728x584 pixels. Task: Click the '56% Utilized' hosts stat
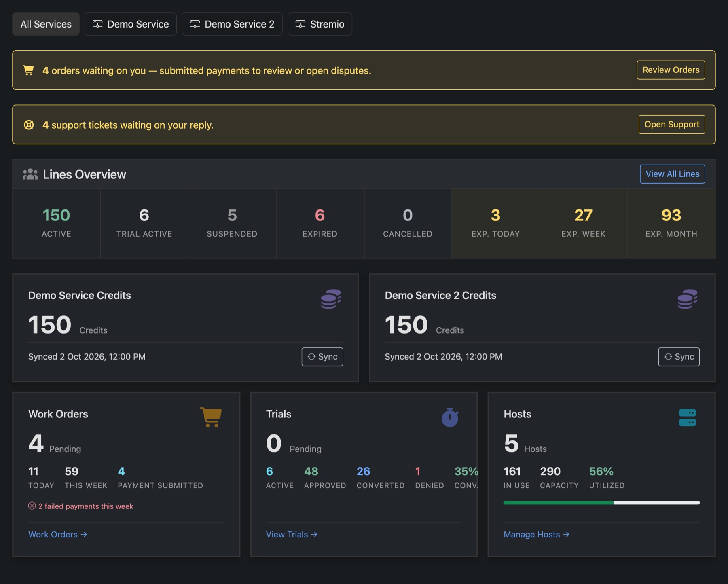point(607,478)
